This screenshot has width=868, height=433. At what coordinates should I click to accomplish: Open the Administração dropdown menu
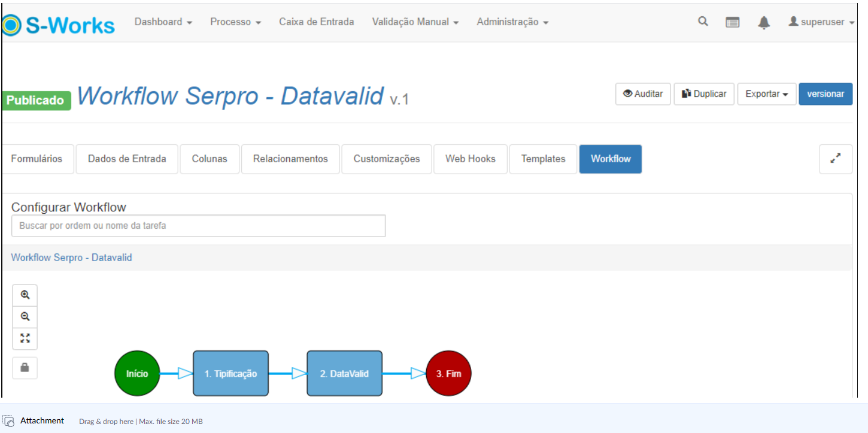point(512,22)
